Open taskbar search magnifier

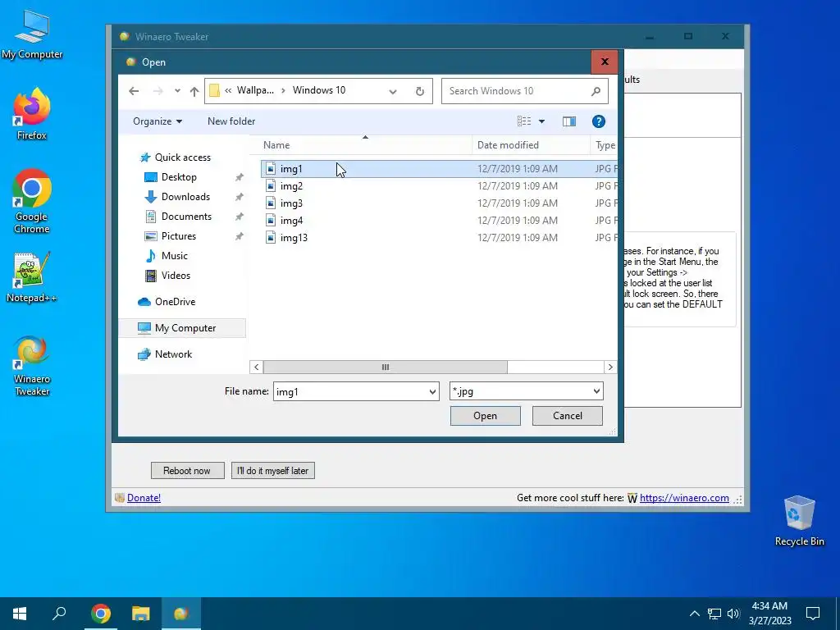[59, 614]
